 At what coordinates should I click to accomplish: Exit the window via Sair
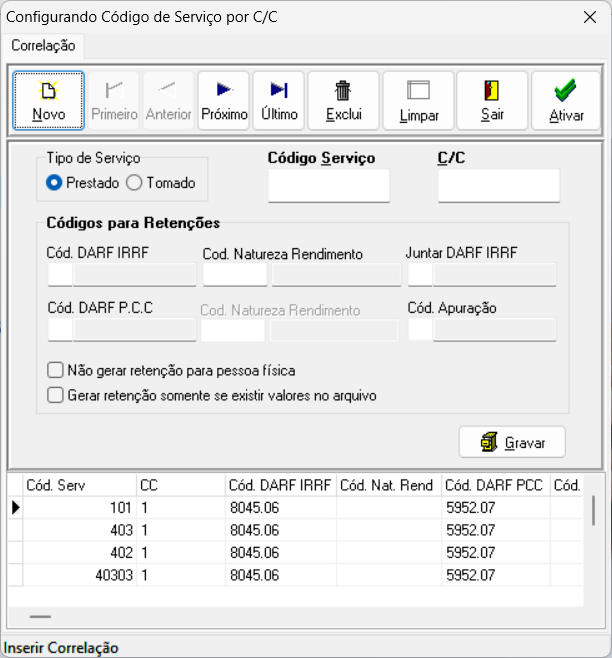coord(492,100)
